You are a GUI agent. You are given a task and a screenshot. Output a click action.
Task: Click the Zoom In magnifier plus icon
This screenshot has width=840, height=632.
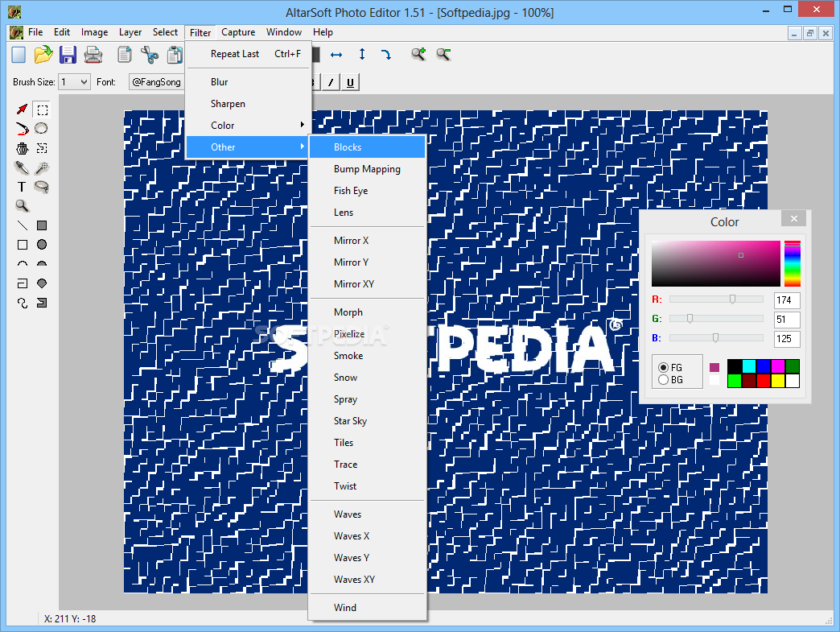[x=418, y=54]
